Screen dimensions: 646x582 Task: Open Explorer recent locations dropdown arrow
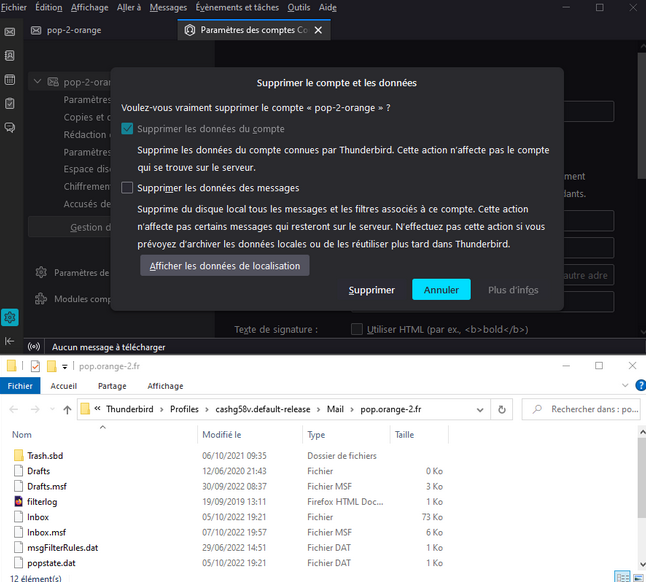click(x=52, y=409)
